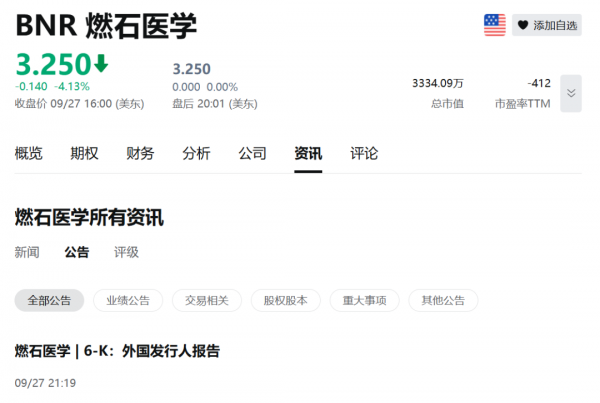Open the 概览 overview tab
Image resolution: width=600 pixels, height=403 pixels.
click(x=29, y=153)
